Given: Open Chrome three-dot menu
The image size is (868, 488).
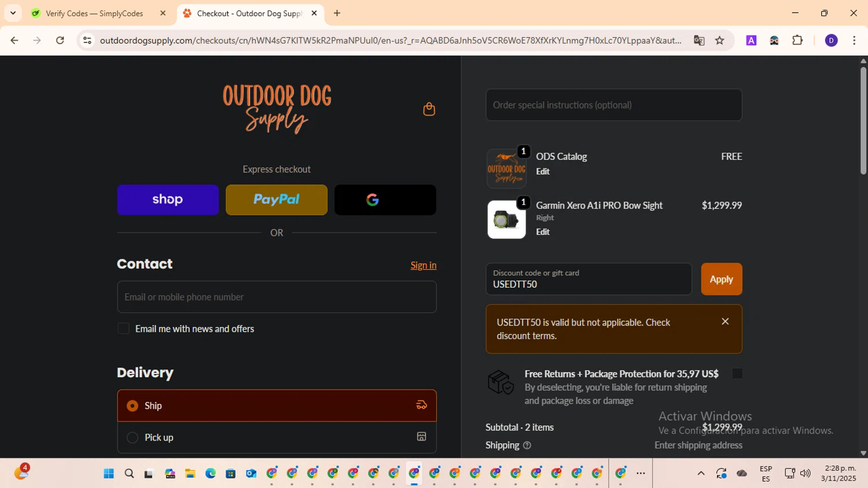Looking at the screenshot, I should point(854,41).
